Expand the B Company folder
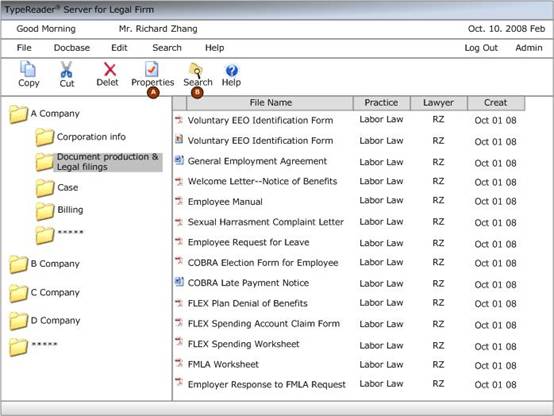The height and width of the screenshot is (416, 554). pos(18,264)
